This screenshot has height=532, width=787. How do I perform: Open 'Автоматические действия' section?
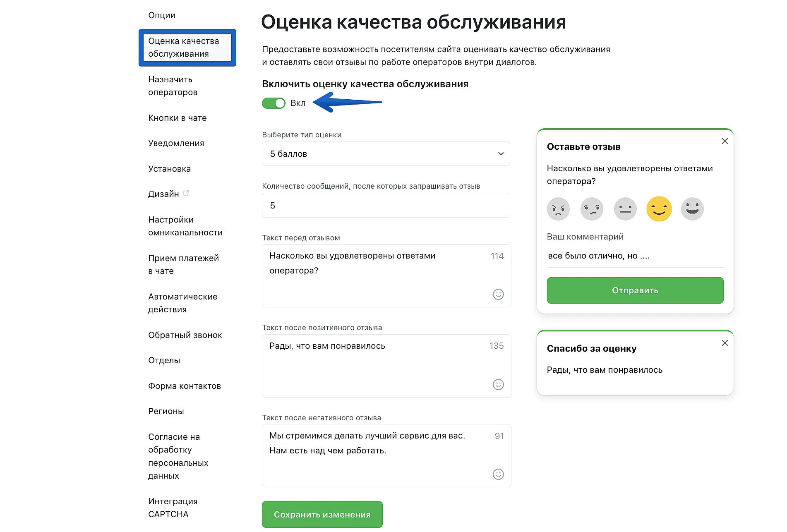click(182, 303)
